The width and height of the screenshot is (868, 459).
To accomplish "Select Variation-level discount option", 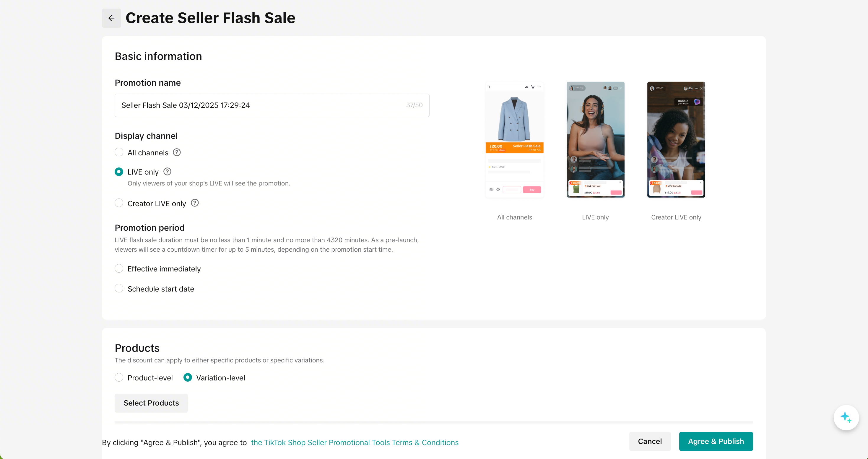I will [188, 377].
